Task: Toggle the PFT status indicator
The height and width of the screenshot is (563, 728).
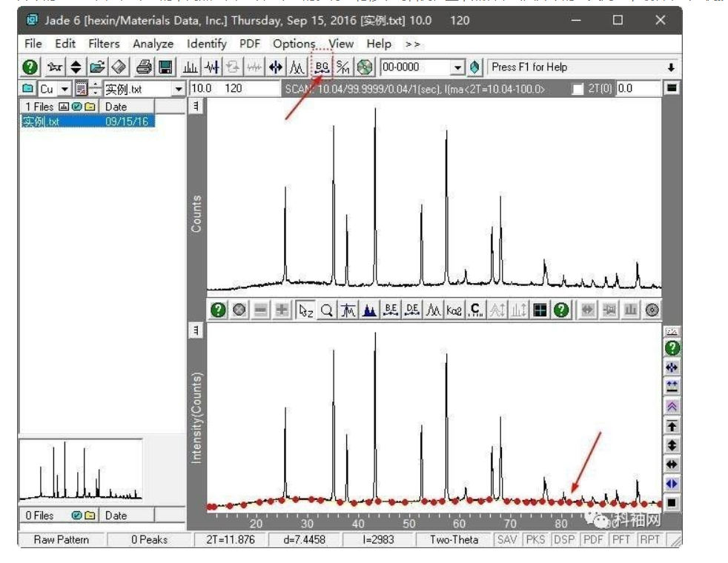Action: pos(621,539)
